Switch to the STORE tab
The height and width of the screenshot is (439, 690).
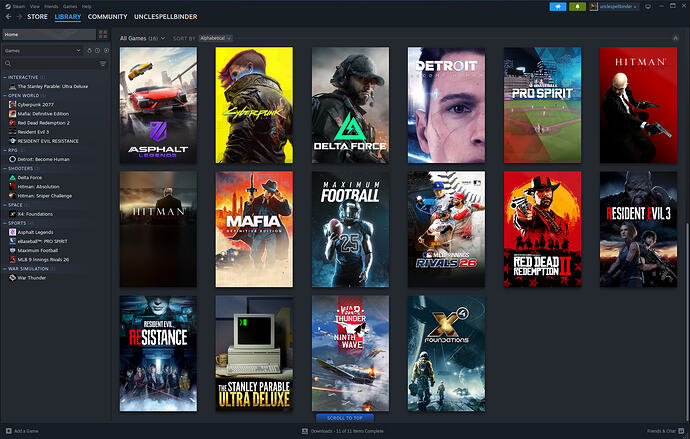tap(37, 17)
